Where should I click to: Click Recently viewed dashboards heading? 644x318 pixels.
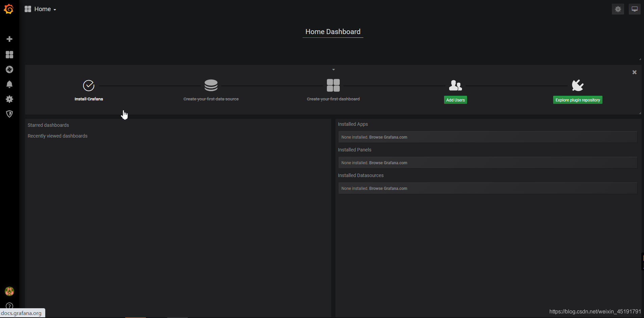(57, 136)
